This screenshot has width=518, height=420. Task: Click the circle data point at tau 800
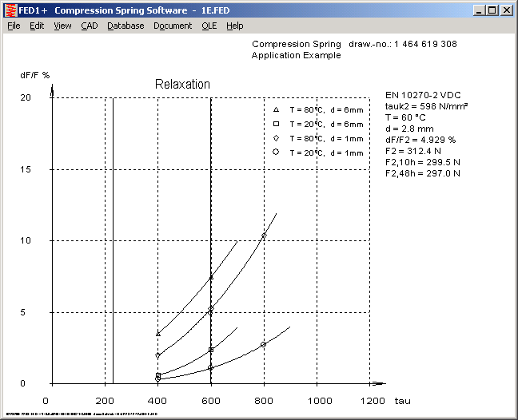tap(264, 345)
